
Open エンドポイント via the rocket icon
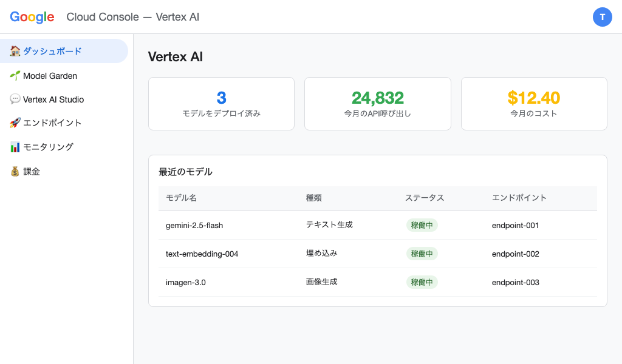15,123
